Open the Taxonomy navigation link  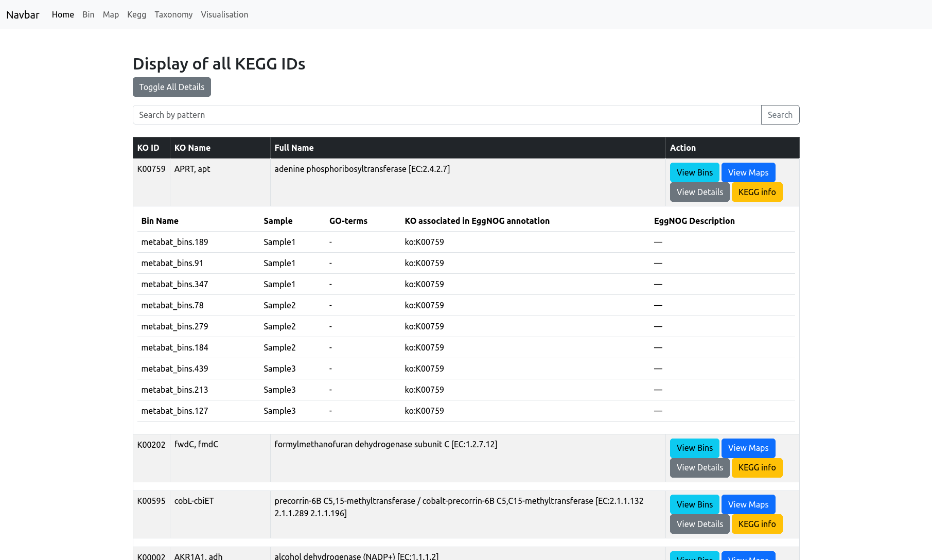pos(173,14)
